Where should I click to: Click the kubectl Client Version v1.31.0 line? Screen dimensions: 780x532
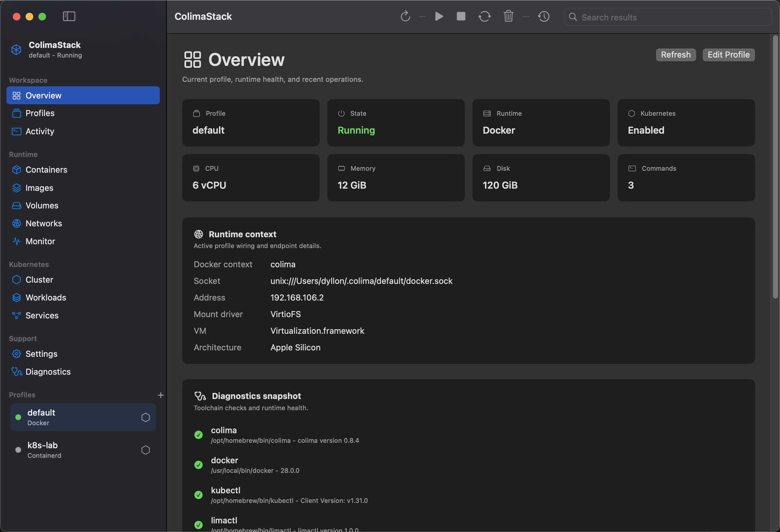289,501
